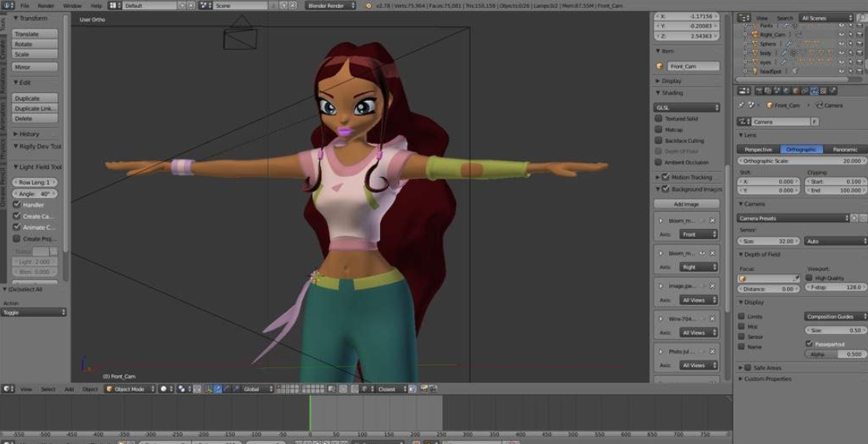Open the Composition Guides dropdown
Screen dimensions: 868x444
click(x=836, y=317)
